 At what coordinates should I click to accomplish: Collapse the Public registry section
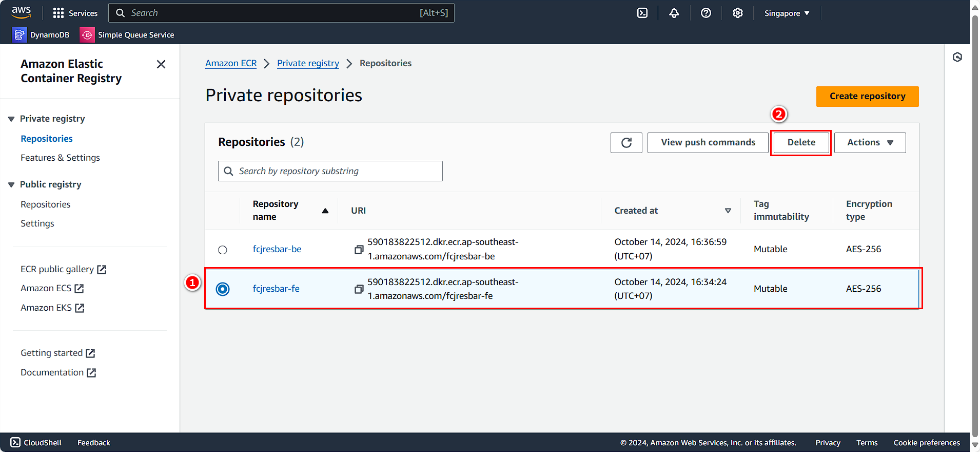11,185
